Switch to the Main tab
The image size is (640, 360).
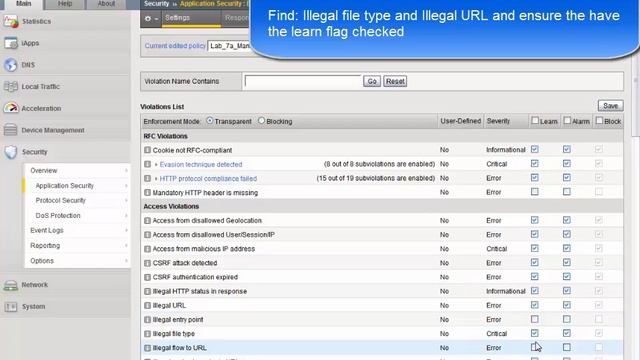(x=23, y=4)
